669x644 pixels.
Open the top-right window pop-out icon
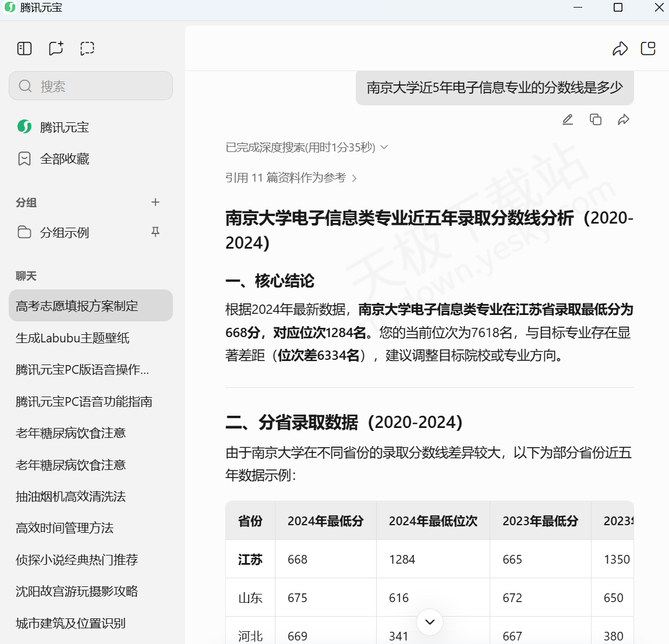(x=648, y=49)
